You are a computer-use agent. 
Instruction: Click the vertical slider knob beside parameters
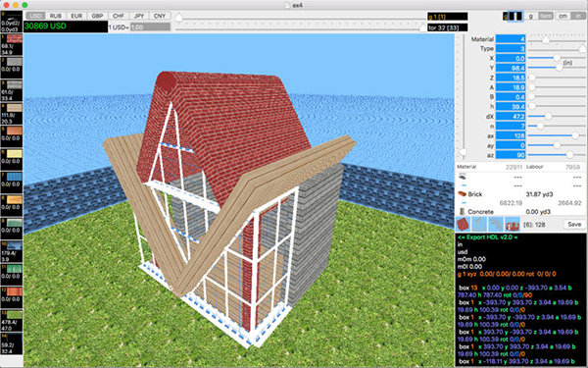click(464, 152)
